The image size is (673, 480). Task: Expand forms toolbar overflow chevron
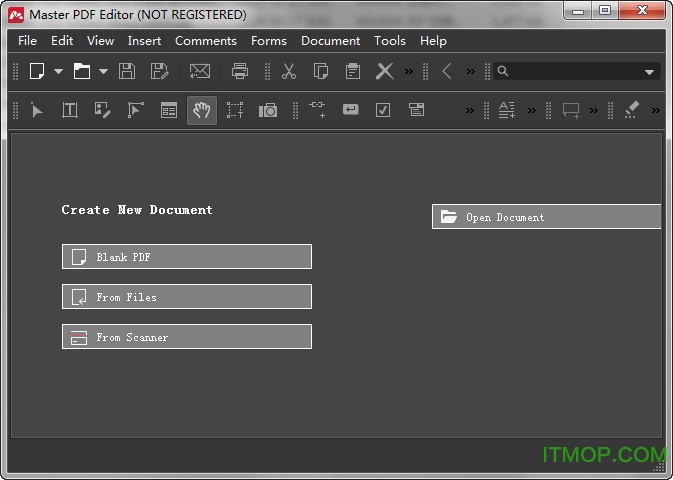(x=470, y=111)
